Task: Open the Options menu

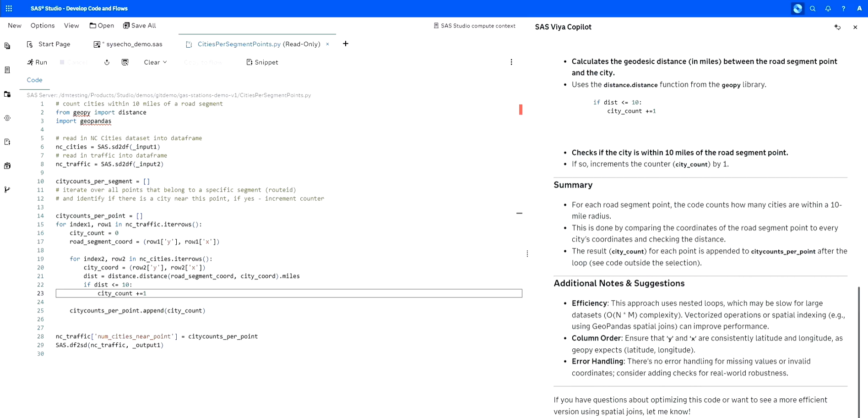Action: [43, 26]
